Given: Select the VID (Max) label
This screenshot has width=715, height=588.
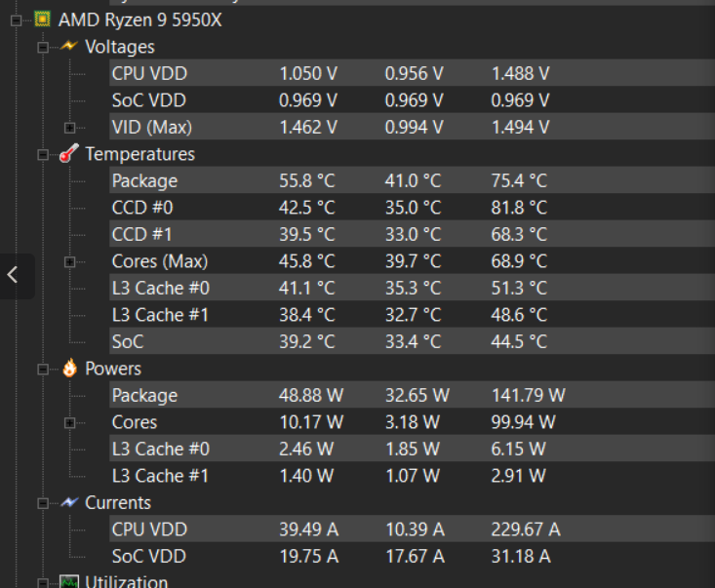Looking at the screenshot, I should pos(152,127).
